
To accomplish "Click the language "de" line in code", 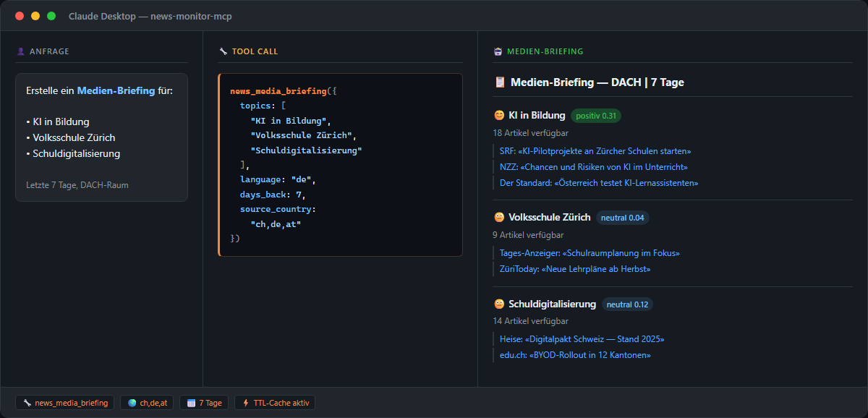I will [x=278, y=179].
